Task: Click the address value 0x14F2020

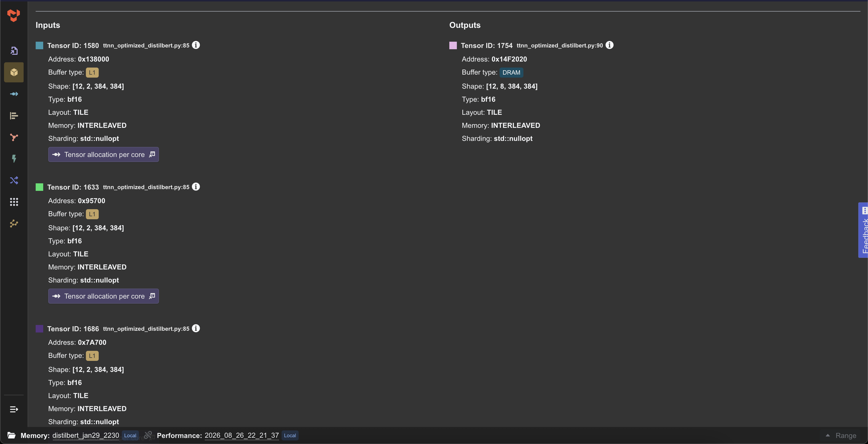Action: (x=509, y=59)
